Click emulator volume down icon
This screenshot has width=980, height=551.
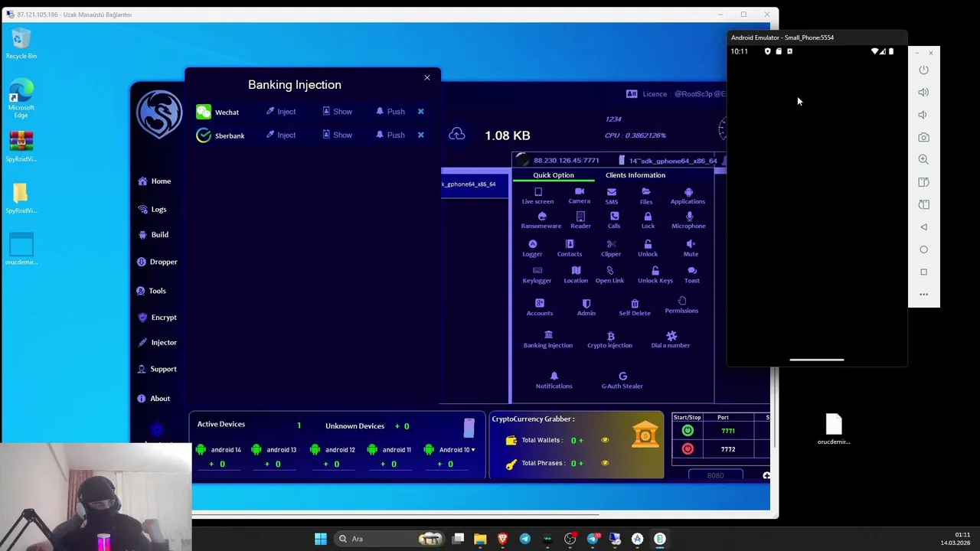(923, 115)
